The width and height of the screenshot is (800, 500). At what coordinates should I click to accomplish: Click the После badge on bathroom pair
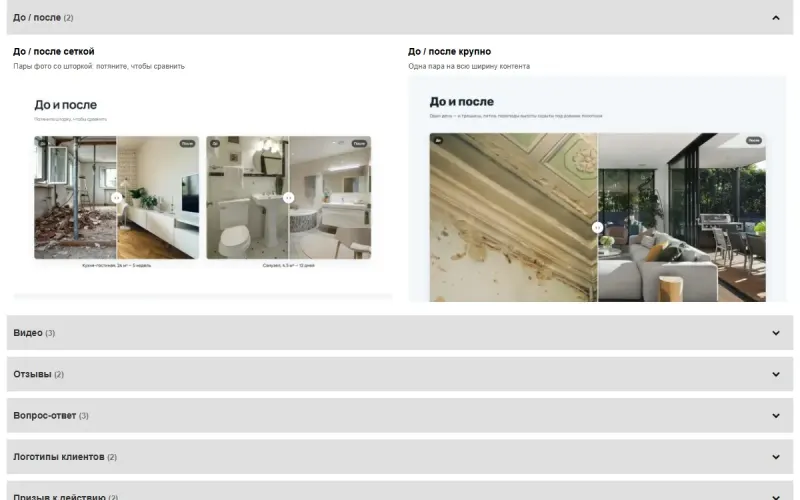coord(359,143)
